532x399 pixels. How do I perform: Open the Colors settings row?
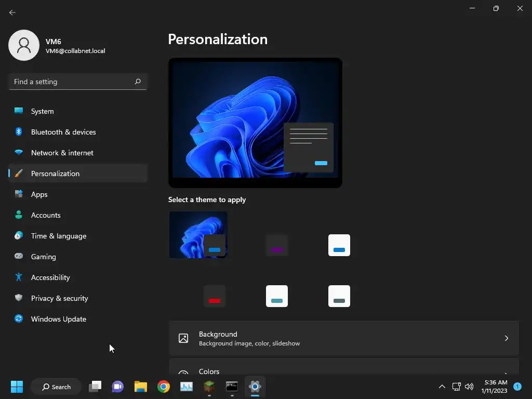pyautogui.click(x=344, y=367)
